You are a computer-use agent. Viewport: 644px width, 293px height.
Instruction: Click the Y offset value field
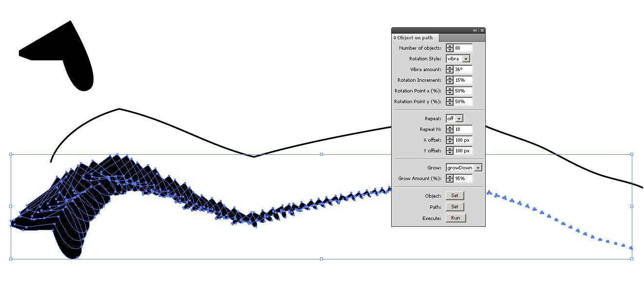pos(463,151)
